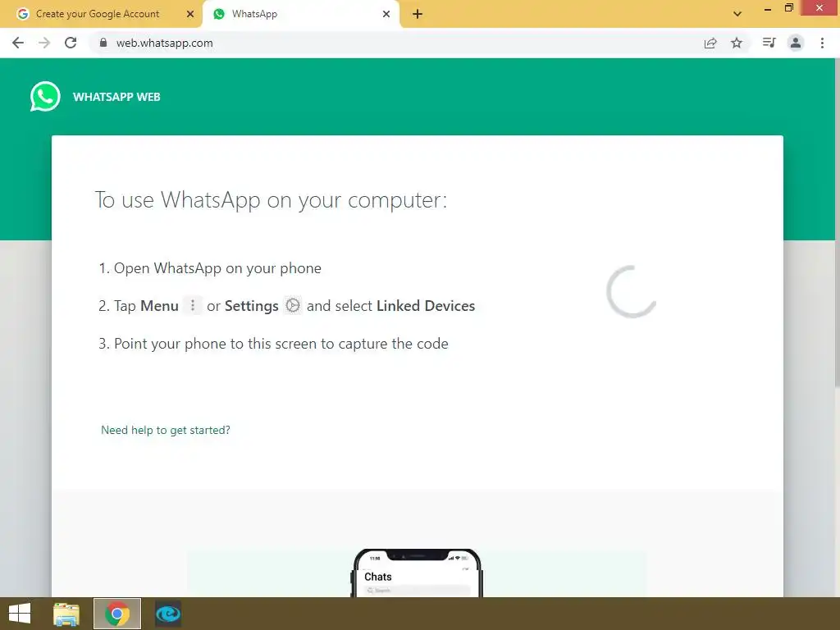Reload the WhatsApp Web page
The height and width of the screenshot is (630, 840).
71,43
